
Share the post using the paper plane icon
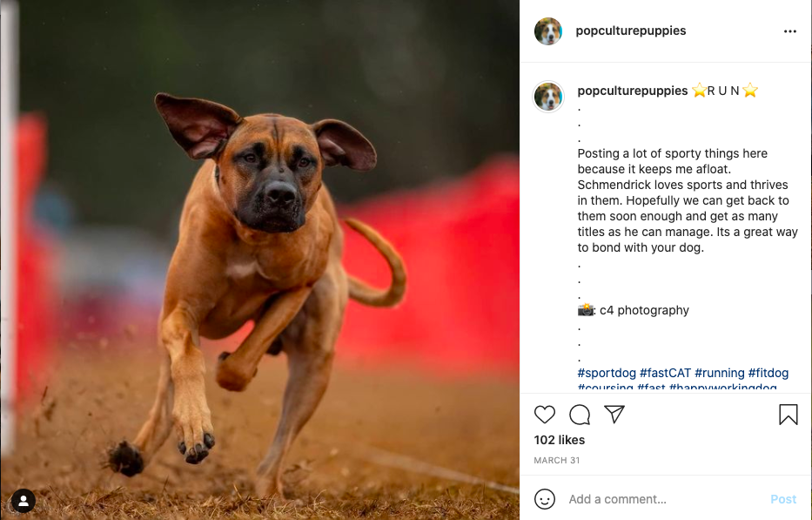point(614,414)
